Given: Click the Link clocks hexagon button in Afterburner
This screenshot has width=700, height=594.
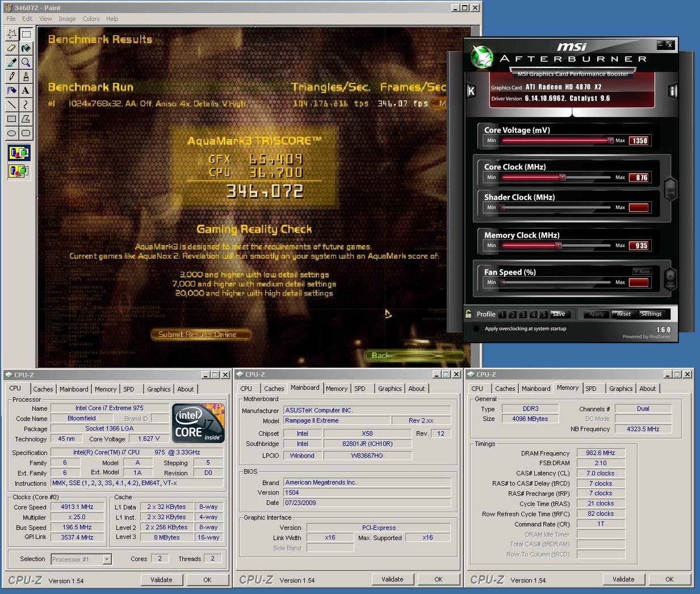Looking at the screenshot, I should click(670, 189).
